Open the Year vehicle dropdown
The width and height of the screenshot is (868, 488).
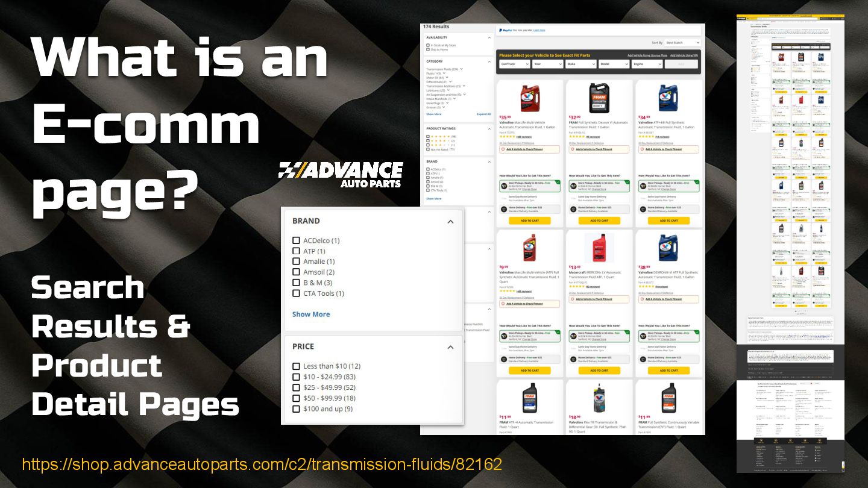pyautogui.click(x=547, y=64)
